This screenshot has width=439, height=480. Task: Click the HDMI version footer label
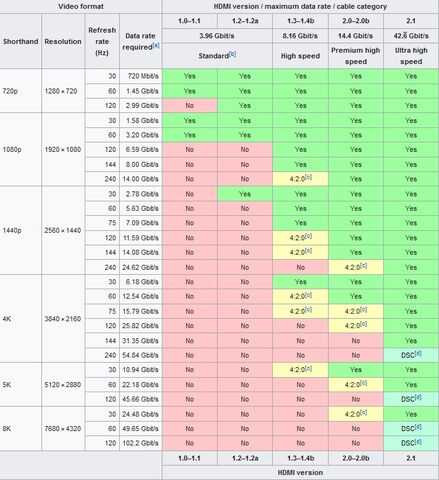(300, 473)
